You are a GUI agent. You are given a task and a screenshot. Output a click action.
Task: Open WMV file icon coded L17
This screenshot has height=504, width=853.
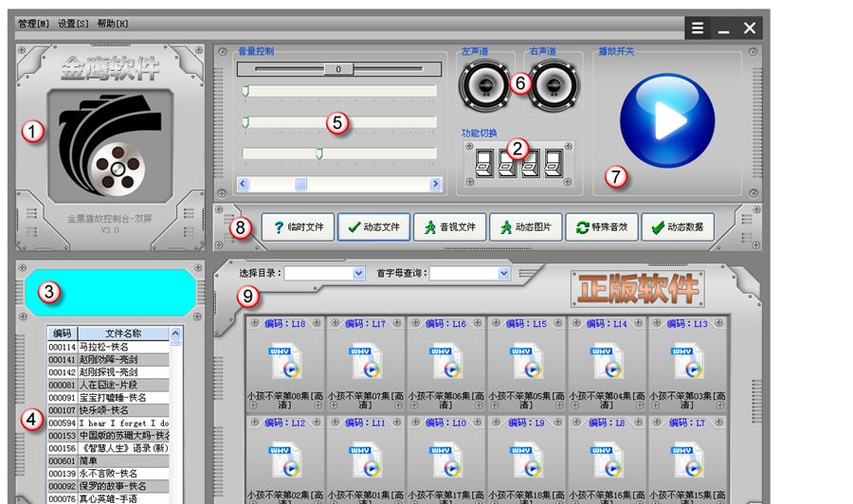(366, 360)
